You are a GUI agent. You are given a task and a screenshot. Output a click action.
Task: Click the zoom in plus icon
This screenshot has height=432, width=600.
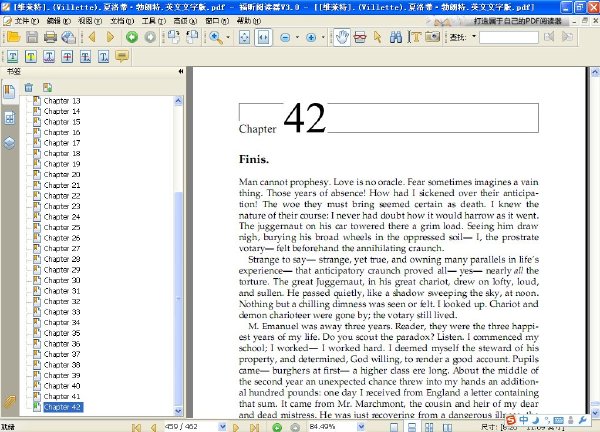coord(311,37)
